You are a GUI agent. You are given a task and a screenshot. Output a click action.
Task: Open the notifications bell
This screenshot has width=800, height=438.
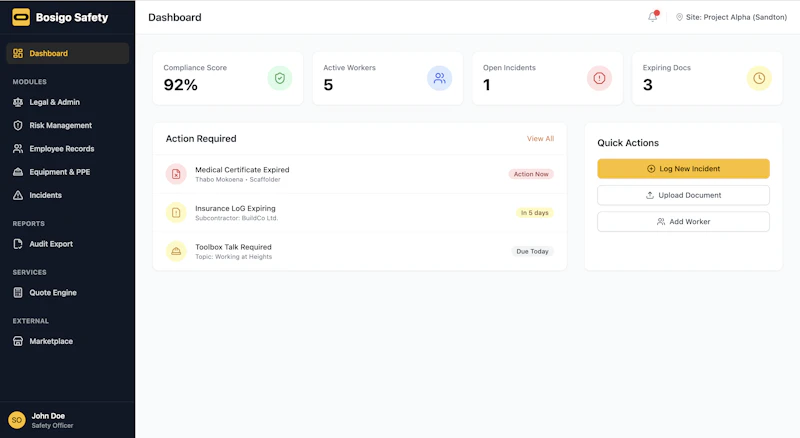(653, 17)
